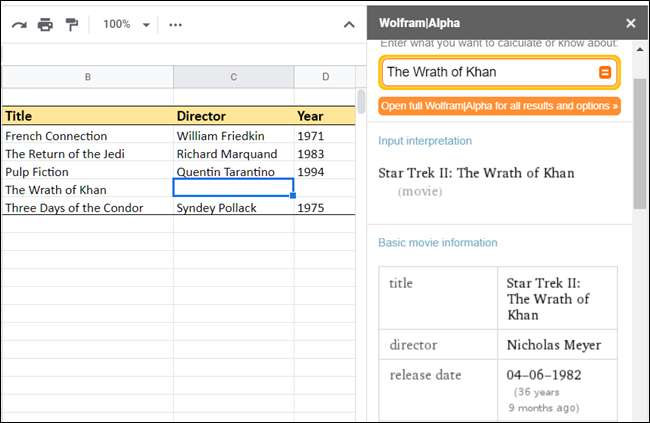This screenshot has height=423, width=650.
Task: Select column B header
Action: click(x=87, y=77)
